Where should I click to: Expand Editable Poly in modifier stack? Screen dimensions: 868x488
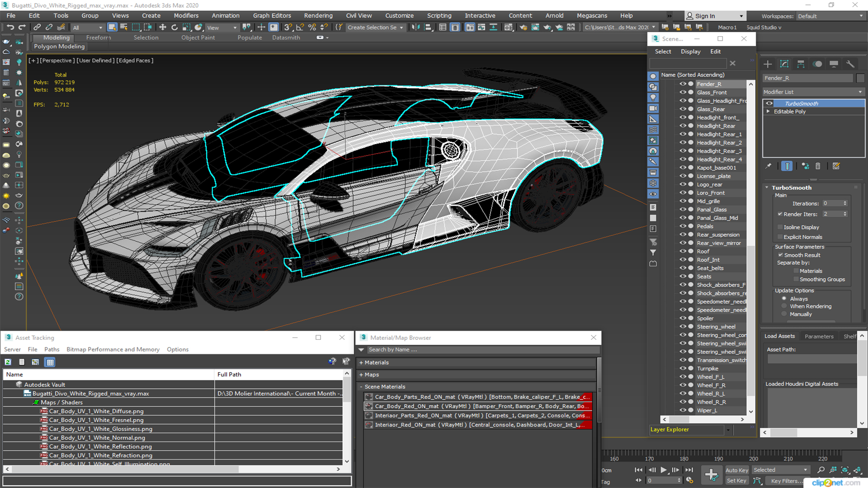[x=768, y=112]
